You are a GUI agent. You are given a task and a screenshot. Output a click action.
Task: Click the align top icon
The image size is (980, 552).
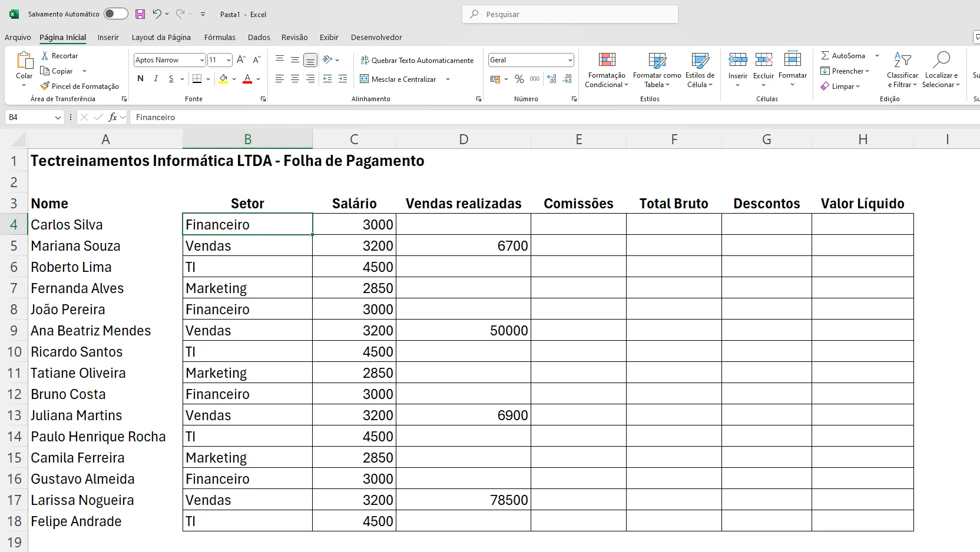click(x=280, y=60)
